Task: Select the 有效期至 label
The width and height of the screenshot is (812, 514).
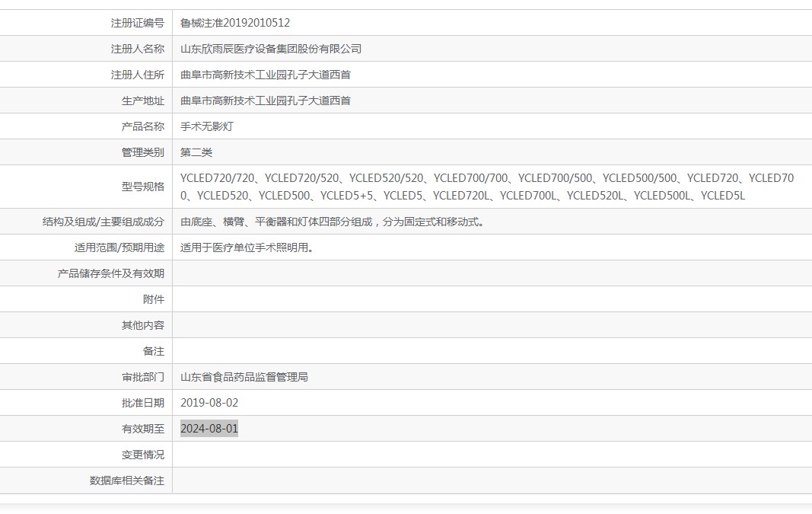Action: click(x=143, y=429)
